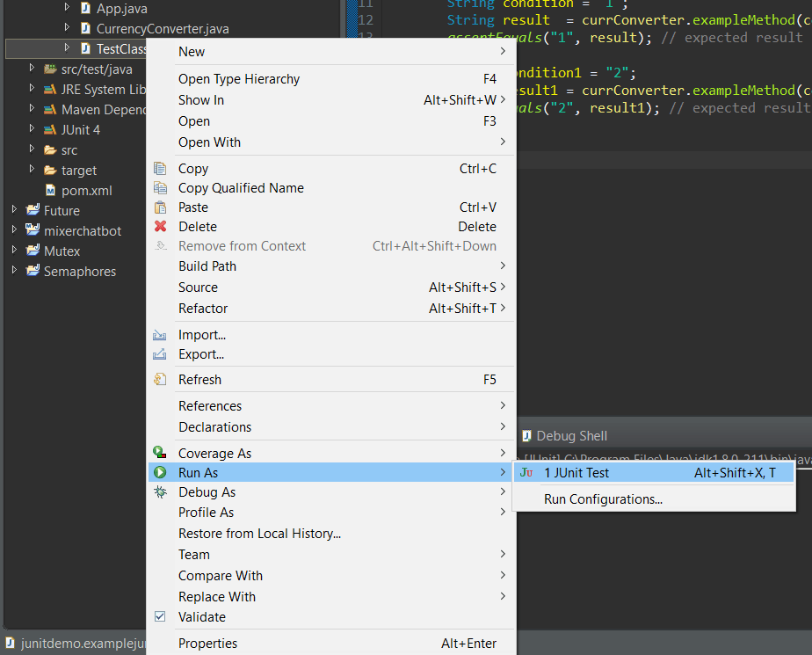Click the Debug As bug icon
This screenshot has width=812, height=655.
pos(161,492)
